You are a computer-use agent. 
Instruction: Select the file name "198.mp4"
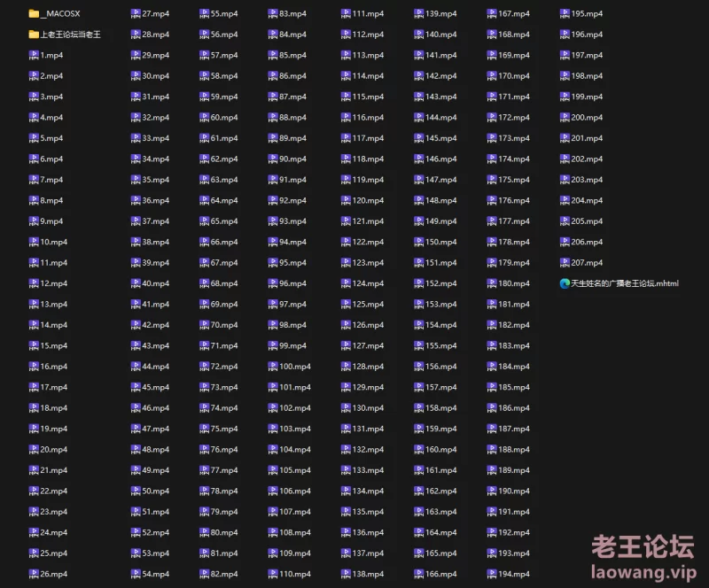587,76
